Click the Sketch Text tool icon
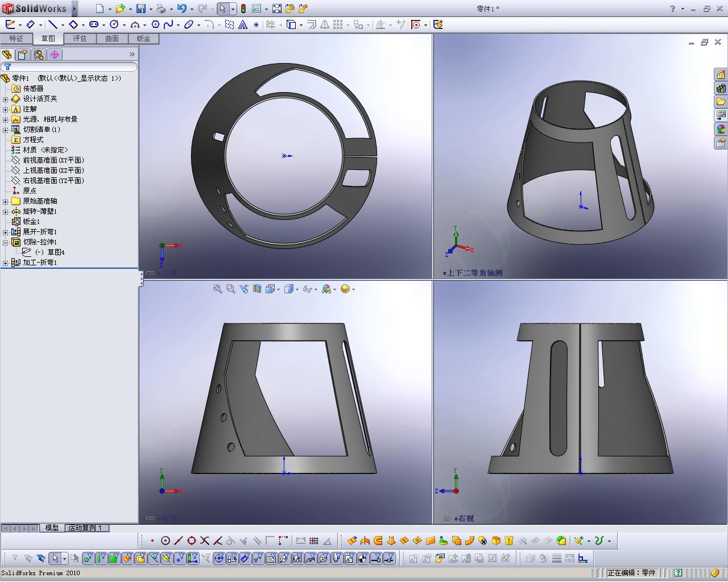Viewport: 728px width, 582px height. [242, 24]
